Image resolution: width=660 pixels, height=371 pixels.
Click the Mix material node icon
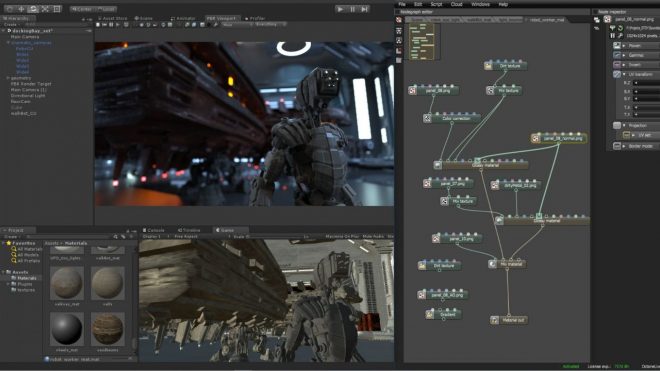[492, 264]
